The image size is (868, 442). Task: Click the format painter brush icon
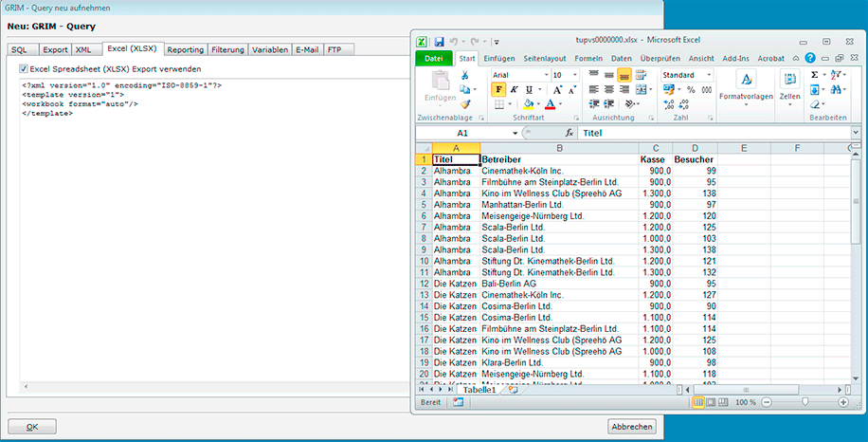(465, 104)
